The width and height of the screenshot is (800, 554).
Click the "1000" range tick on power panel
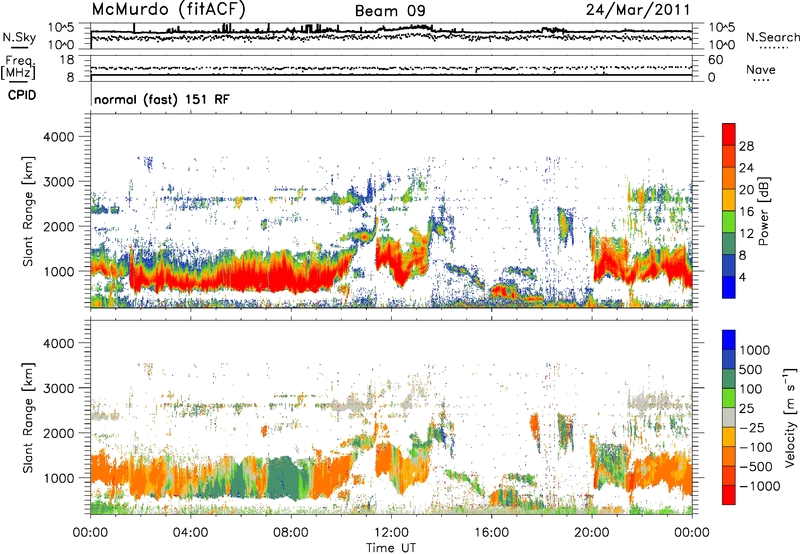[x=59, y=271]
